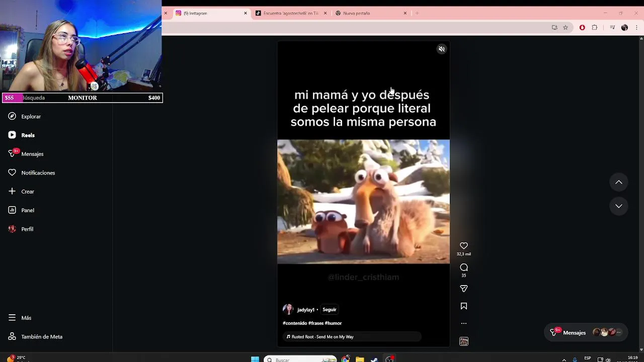This screenshot has height=362, width=644.
Task: Open the Chrome profile avatar
Action: click(624, 28)
